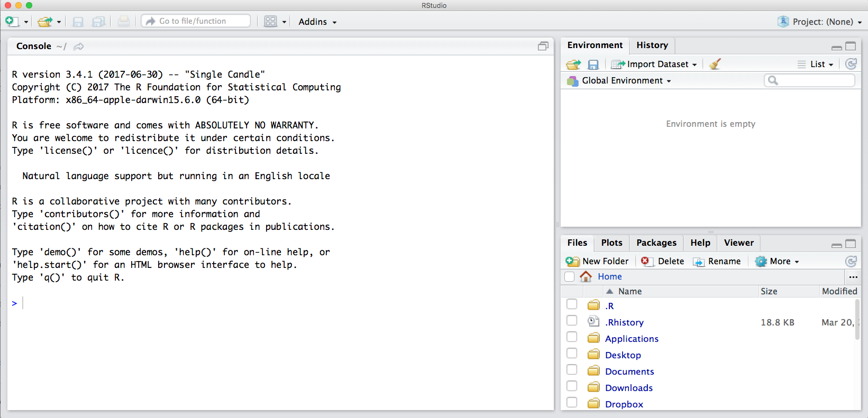This screenshot has width=868, height=418.
Task: Click the go to directory ellipsis button
Action: [x=853, y=277]
